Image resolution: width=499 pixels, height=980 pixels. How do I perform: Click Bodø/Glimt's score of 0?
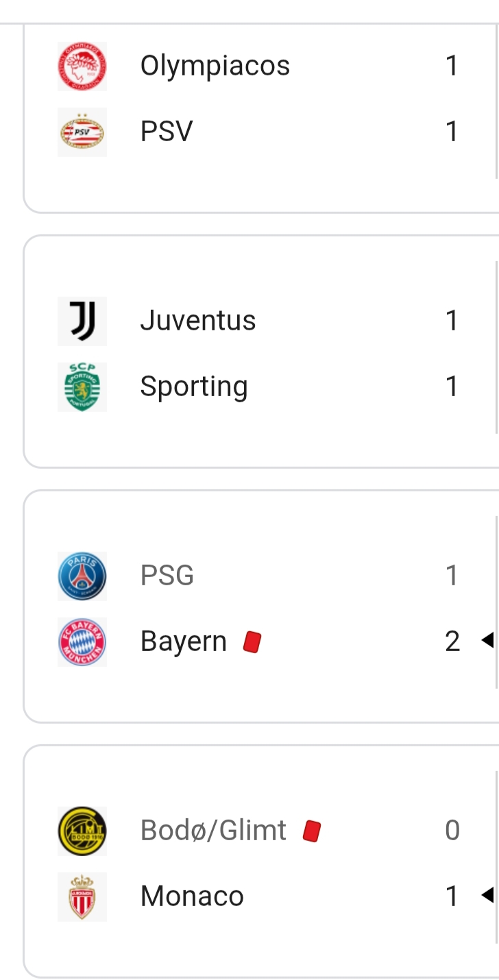(452, 831)
